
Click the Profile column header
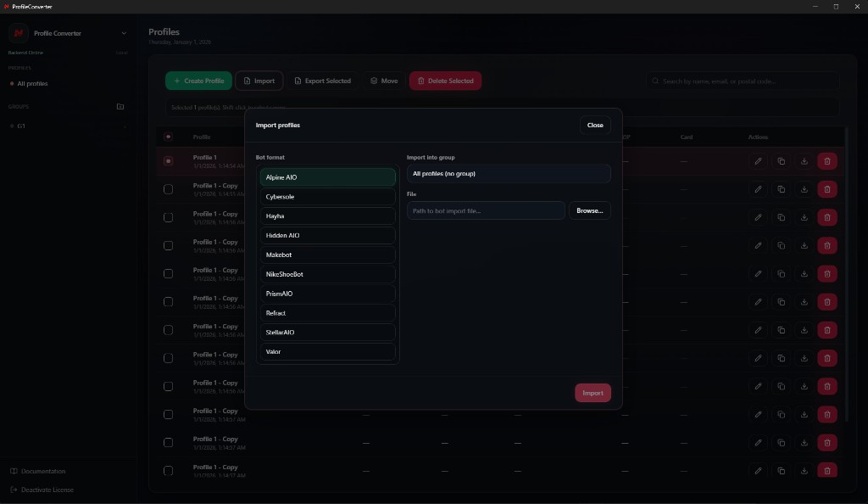pyautogui.click(x=202, y=137)
